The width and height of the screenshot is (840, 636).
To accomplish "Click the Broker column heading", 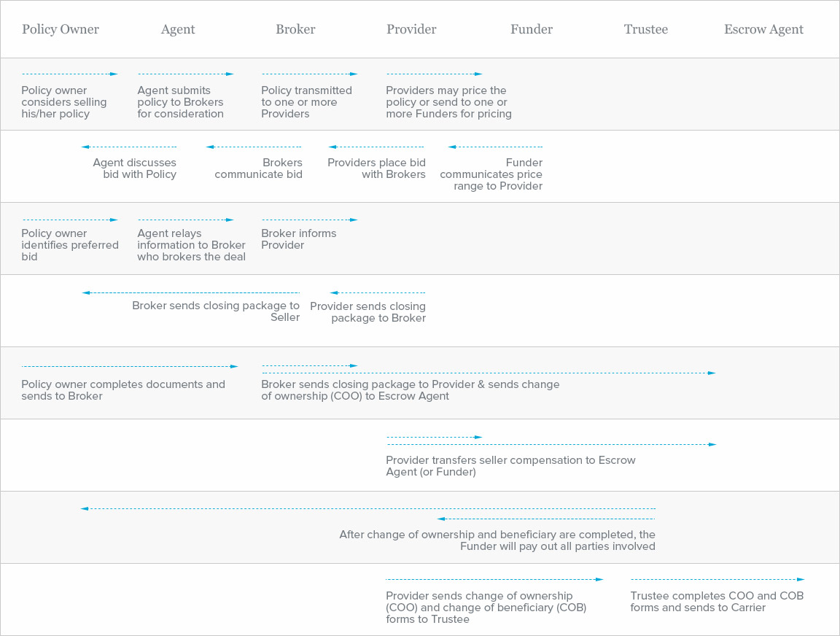I will [295, 30].
